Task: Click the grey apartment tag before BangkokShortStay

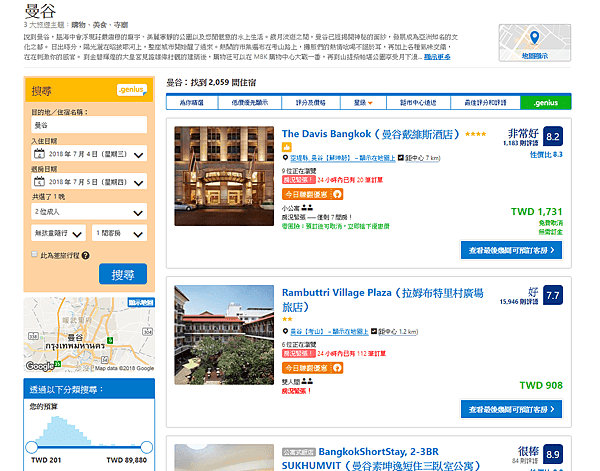Action: (299, 452)
